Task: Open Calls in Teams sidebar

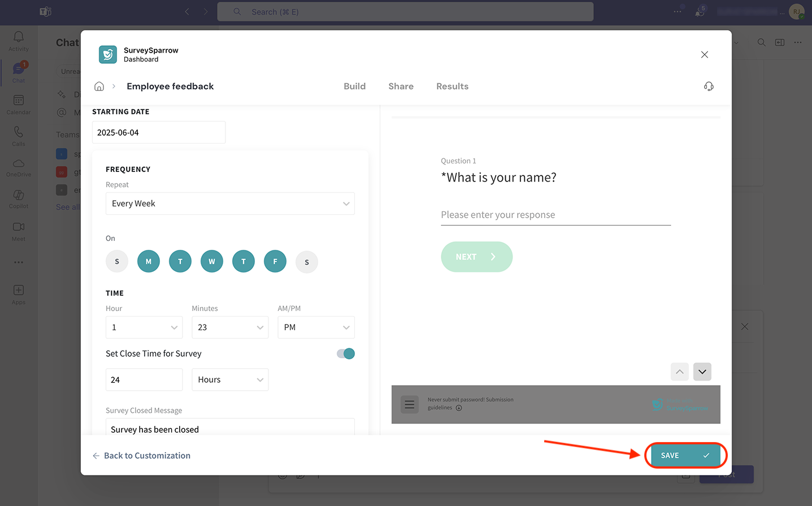Action: pyautogui.click(x=19, y=136)
